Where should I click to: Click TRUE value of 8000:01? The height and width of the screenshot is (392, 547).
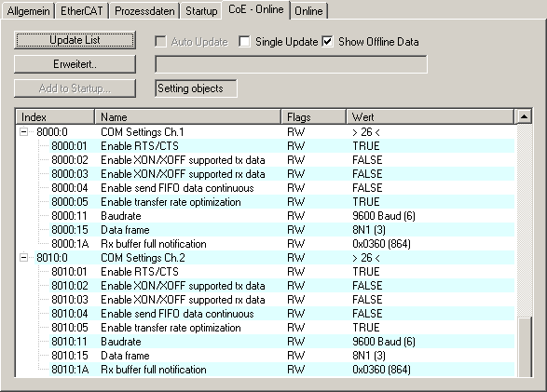click(366, 146)
